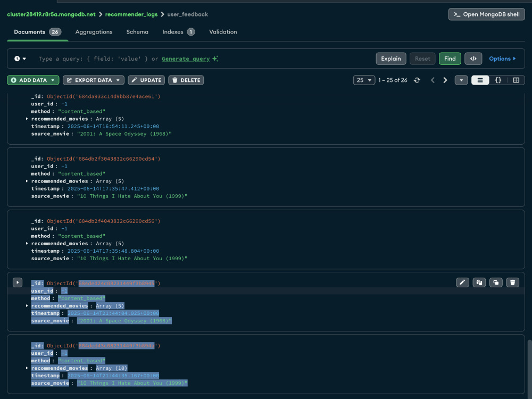The image size is (532, 399).
Task: Delete the hovered document with trash icon
Action: click(x=513, y=282)
